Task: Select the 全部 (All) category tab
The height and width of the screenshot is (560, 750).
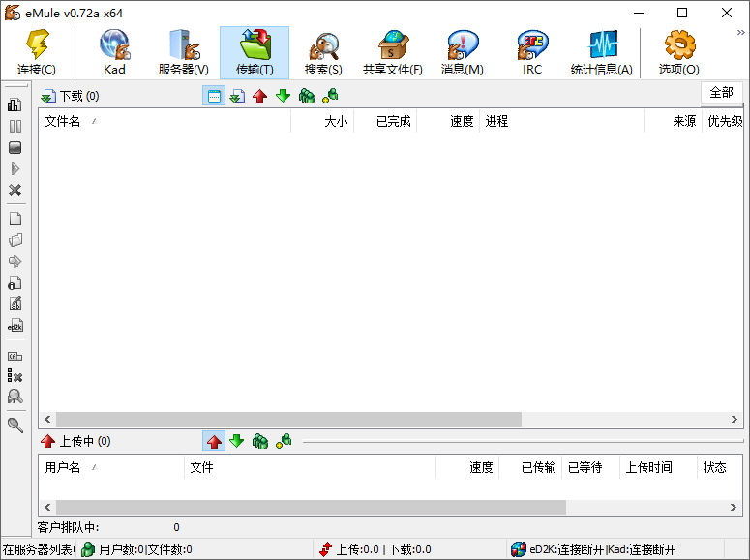Action: (721, 92)
